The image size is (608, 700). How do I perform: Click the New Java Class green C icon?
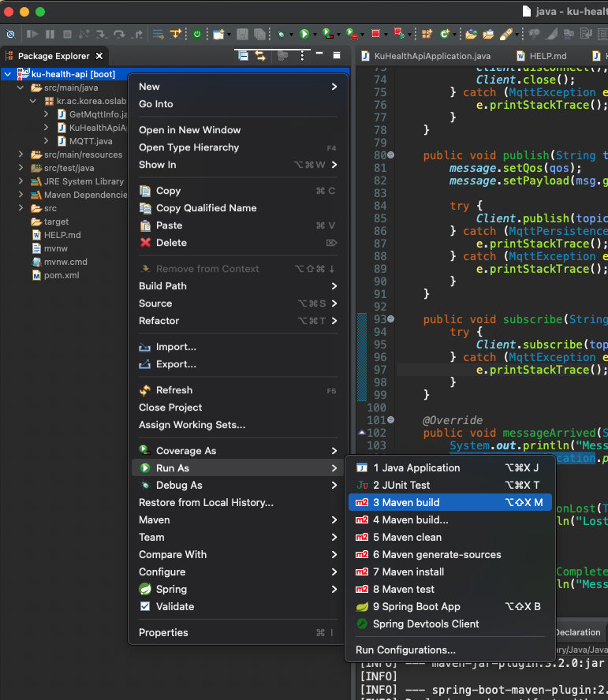(444, 34)
